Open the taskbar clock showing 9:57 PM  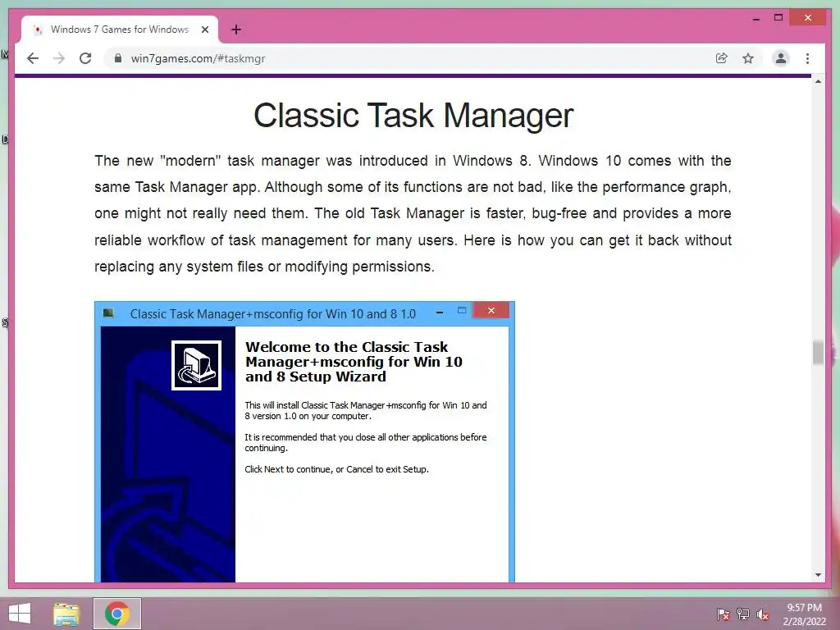click(x=804, y=614)
